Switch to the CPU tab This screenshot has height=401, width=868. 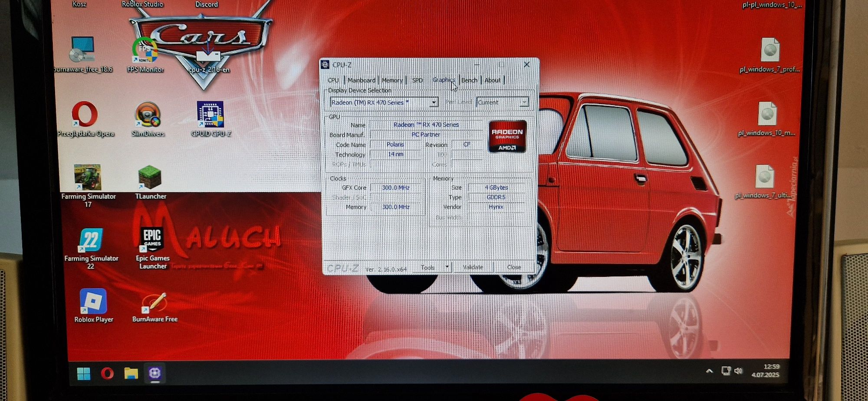pos(333,80)
